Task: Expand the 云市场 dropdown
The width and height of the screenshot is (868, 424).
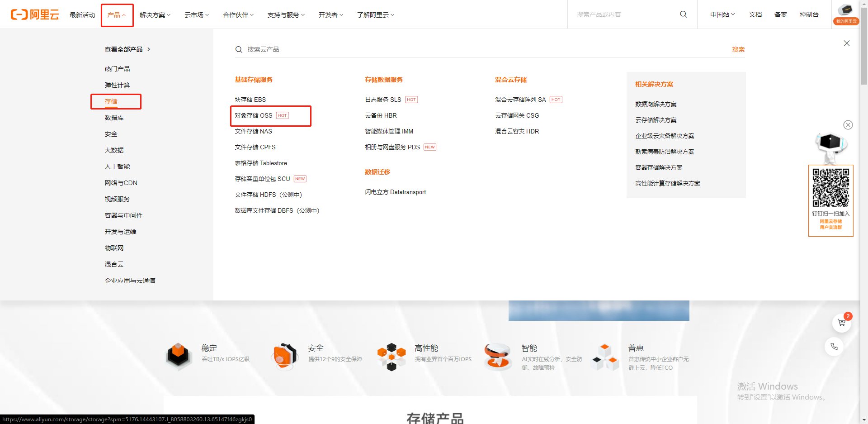Action: point(197,15)
